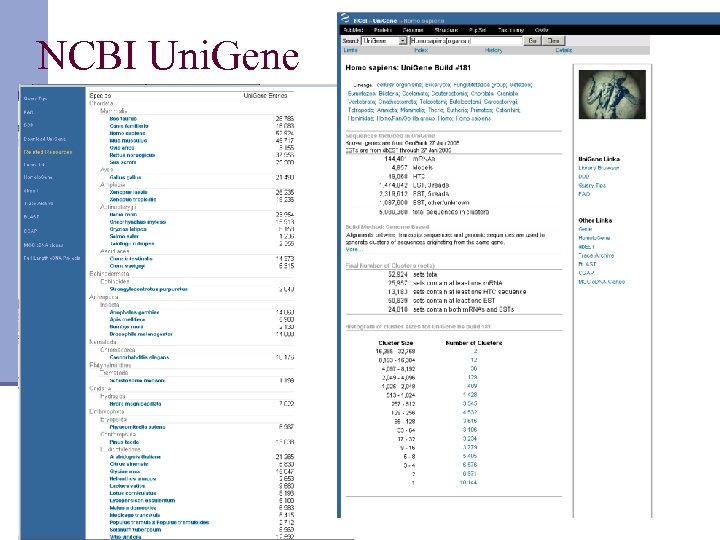Open the Limits tab below search

click(350, 51)
